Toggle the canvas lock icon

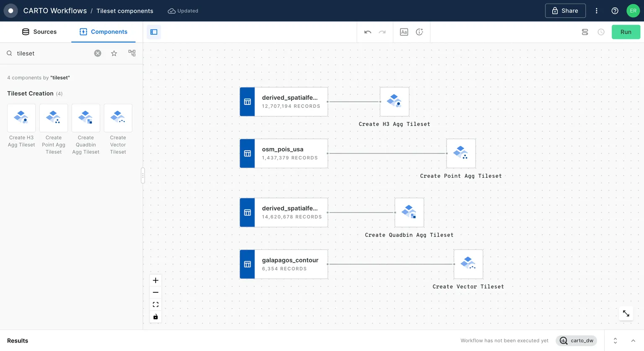click(155, 317)
